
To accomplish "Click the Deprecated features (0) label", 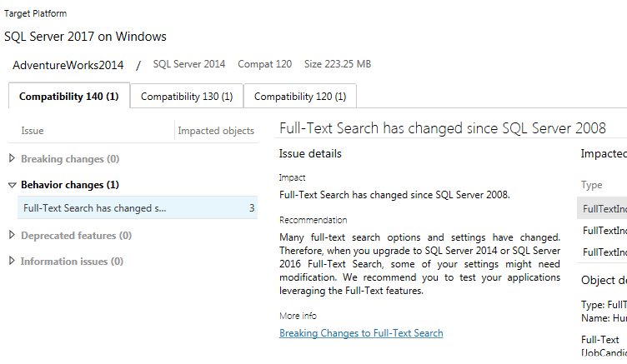I will [76, 236].
